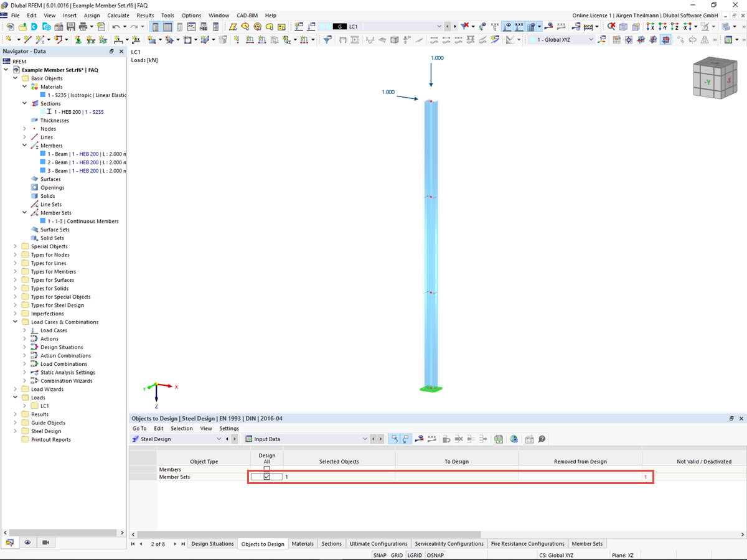747x560 pixels.
Task: Click the camera icon at the navigator bottom
Action: point(45,543)
